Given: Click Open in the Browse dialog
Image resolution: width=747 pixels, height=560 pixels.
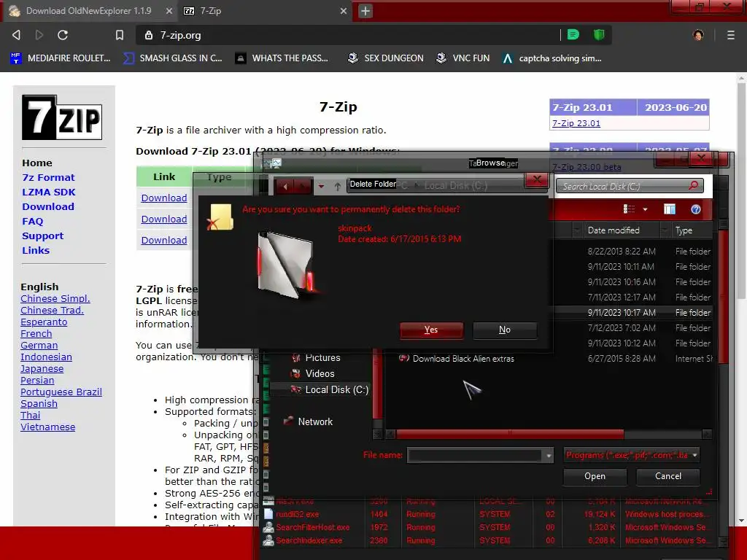Looking at the screenshot, I should point(595,476).
